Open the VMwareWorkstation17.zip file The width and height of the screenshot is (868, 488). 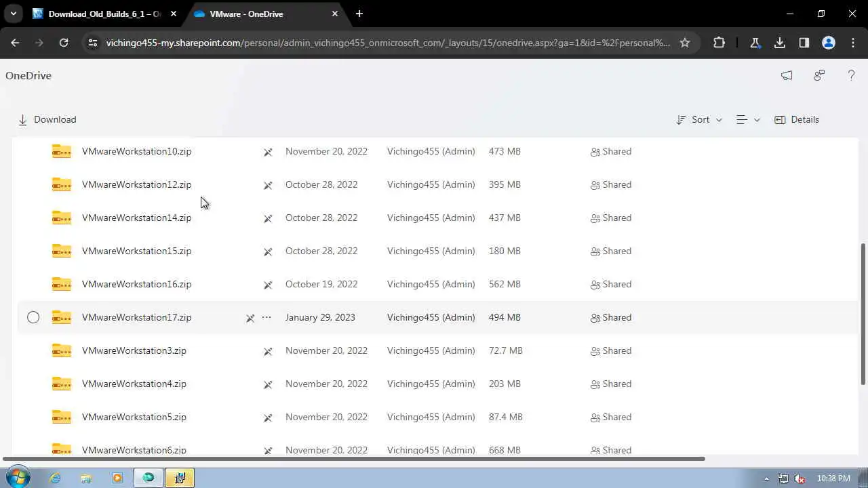136,317
